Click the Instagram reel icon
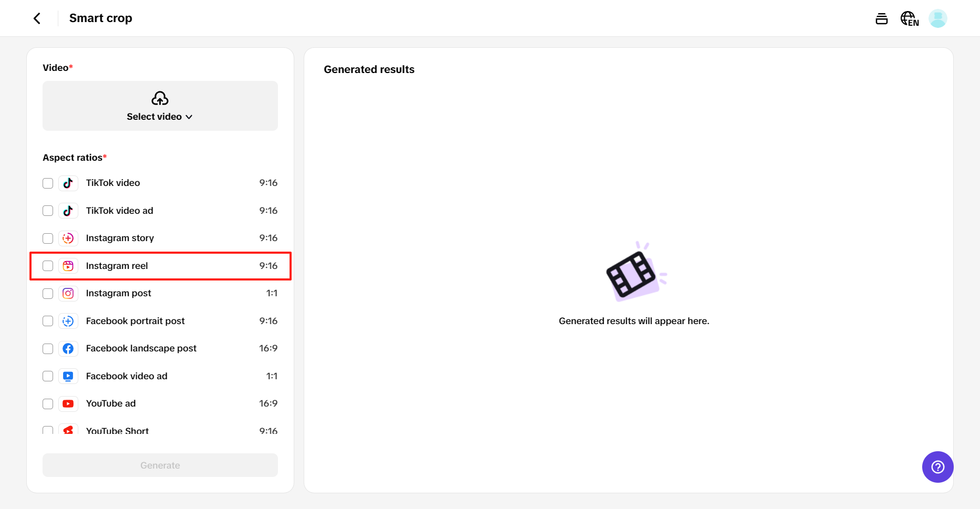This screenshot has width=980, height=509. tap(68, 266)
